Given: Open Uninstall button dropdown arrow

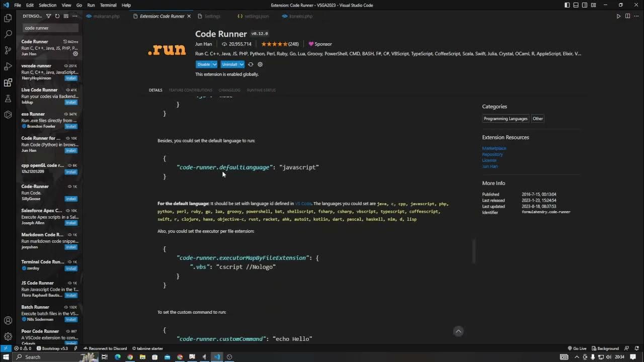Looking at the screenshot, I should (x=242, y=64).
